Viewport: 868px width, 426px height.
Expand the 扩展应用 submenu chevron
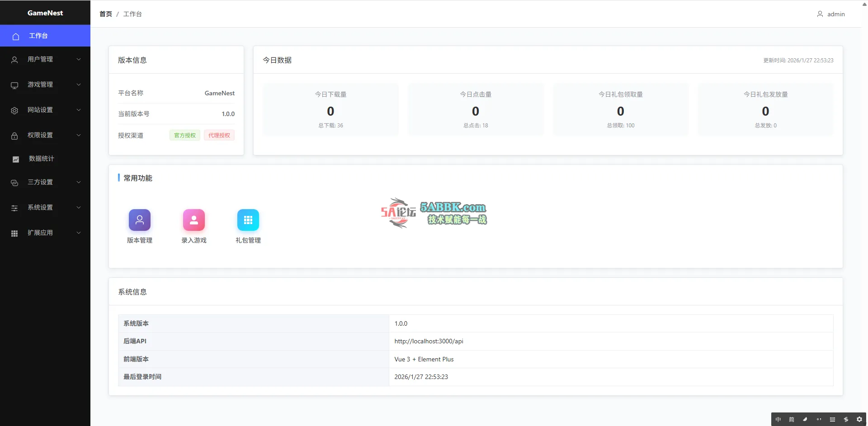(x=79, y=233)
